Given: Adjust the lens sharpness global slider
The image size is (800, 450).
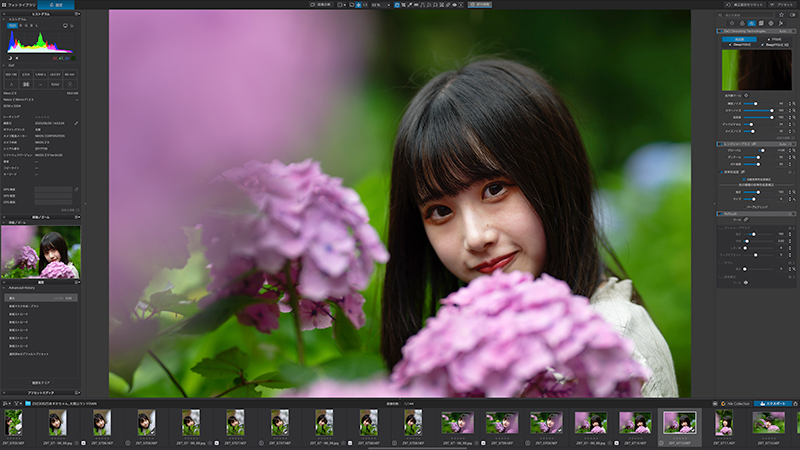Looking at the screenshot, I should pyautogui.click(x=759, y=151).
